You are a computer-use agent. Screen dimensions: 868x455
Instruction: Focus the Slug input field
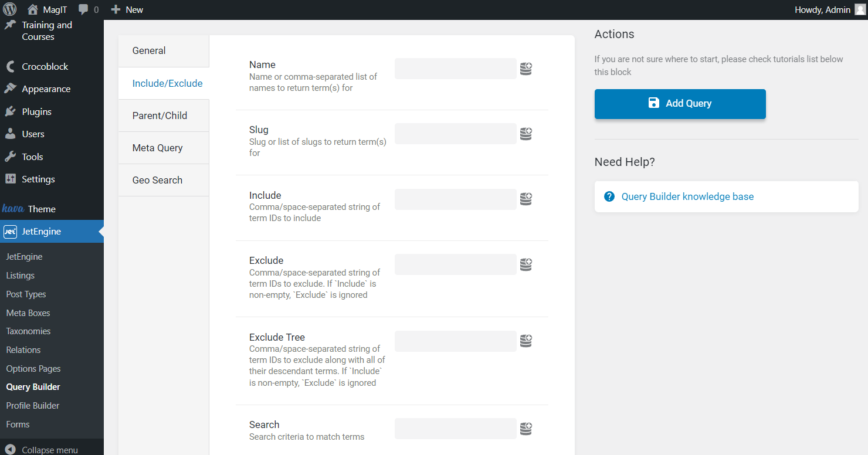(x=456, y=134)
